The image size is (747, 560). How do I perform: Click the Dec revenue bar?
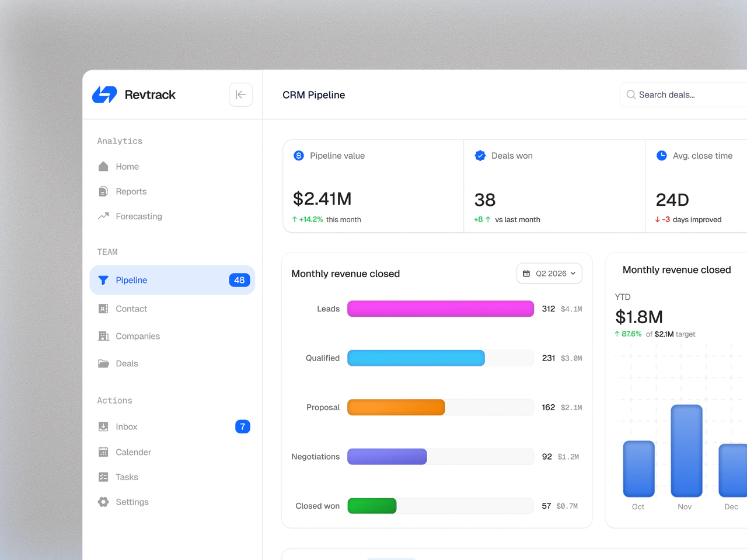click(x=733, y=471)
